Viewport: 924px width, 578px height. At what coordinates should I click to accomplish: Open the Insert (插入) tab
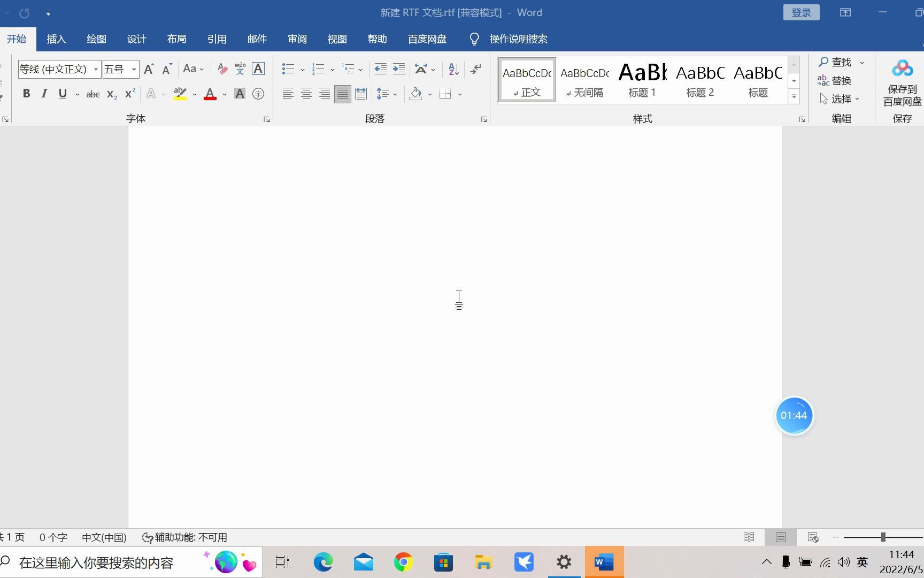pos(56,39)
